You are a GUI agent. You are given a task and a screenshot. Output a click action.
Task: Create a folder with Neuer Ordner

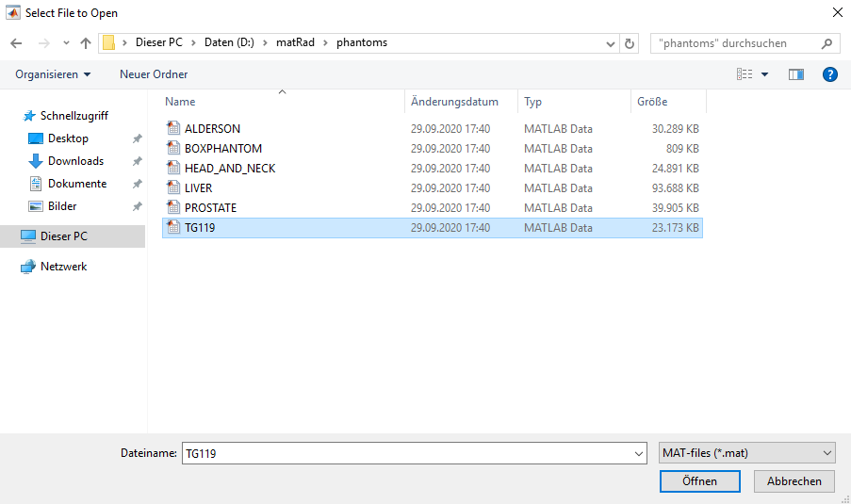[x=154, y=74]
